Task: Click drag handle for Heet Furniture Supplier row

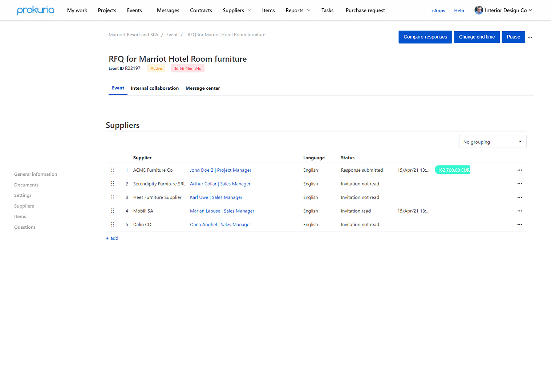Action: [113, 197]
